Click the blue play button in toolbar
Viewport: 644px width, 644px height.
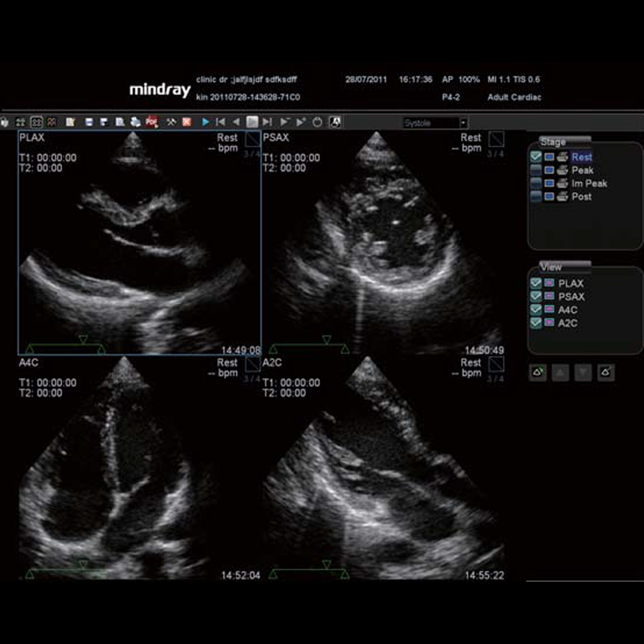click(205, 123)
